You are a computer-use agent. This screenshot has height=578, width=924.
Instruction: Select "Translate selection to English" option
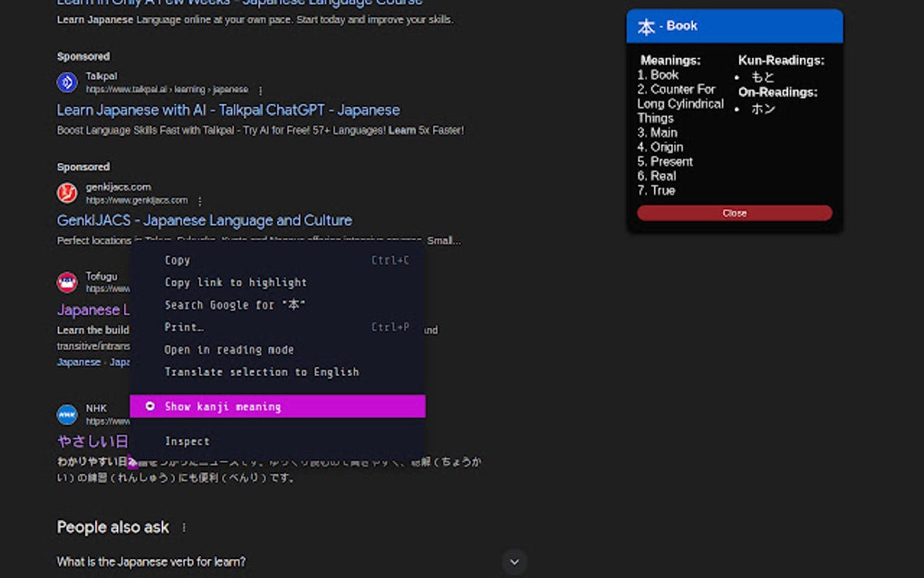click(x=262, y=371)
